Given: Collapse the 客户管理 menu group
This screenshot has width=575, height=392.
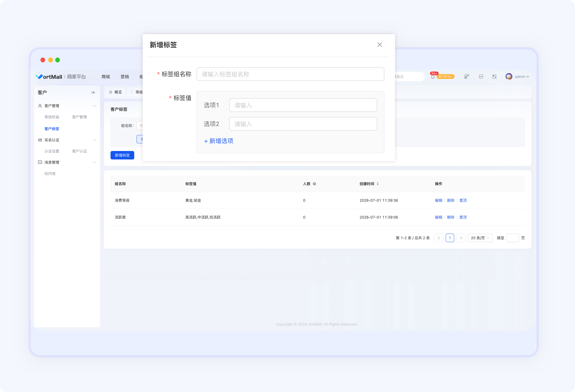Looking at the screenshot, I should coord(94,106).
